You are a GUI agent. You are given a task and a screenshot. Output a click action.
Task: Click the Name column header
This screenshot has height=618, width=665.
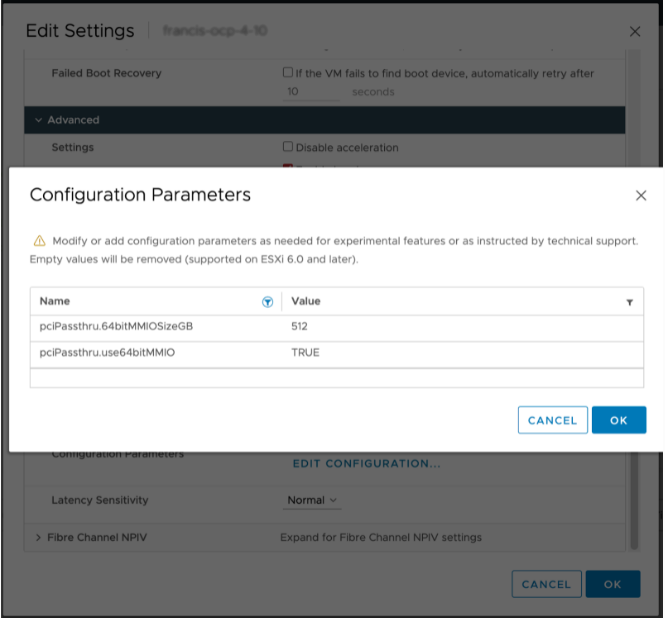[55, 301]
